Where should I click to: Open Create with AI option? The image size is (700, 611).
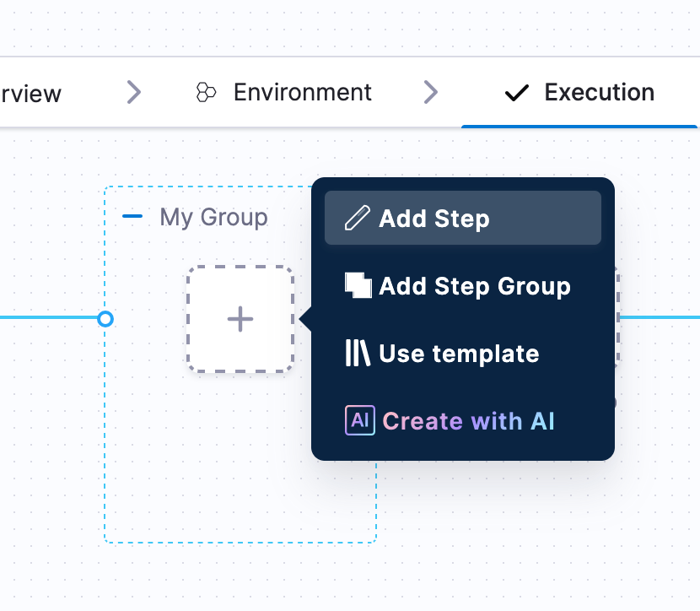pyautogui.click(x=469, y=421)
